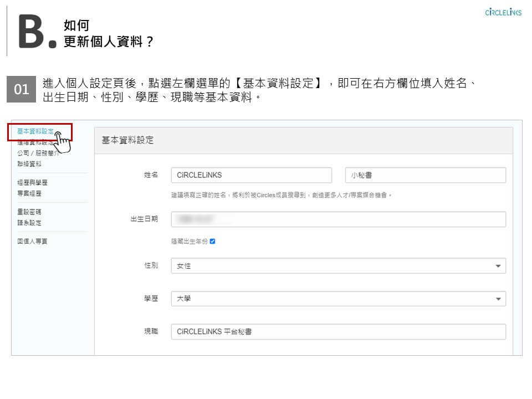Open the 學歷 select showing 大學
This screenshot has width=532, height=399.
point(332,299)
